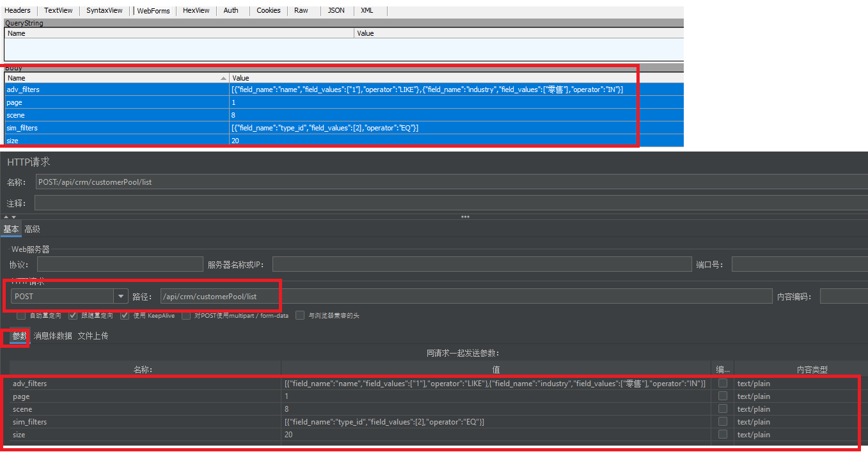This screenshot has width=868, height=452.
Task: Disable the 使用 KeepAlive checkbox
Action: point(124,316)
